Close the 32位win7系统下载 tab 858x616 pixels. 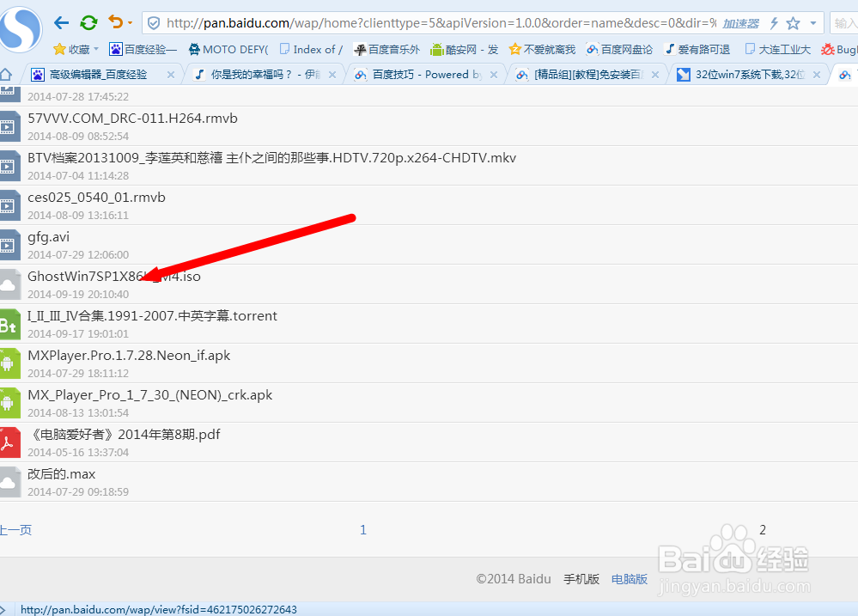tap(817, 75)
